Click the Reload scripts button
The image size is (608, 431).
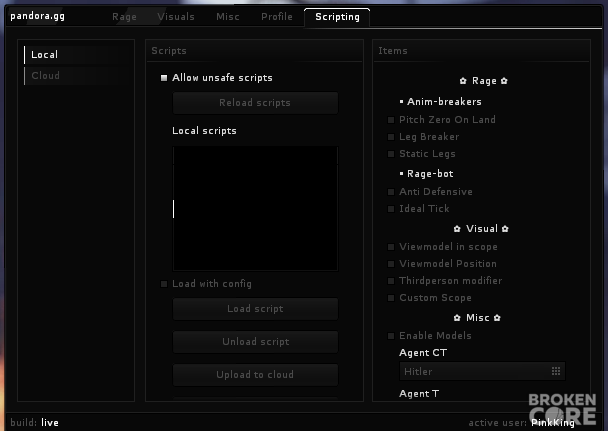click(255, 103)
